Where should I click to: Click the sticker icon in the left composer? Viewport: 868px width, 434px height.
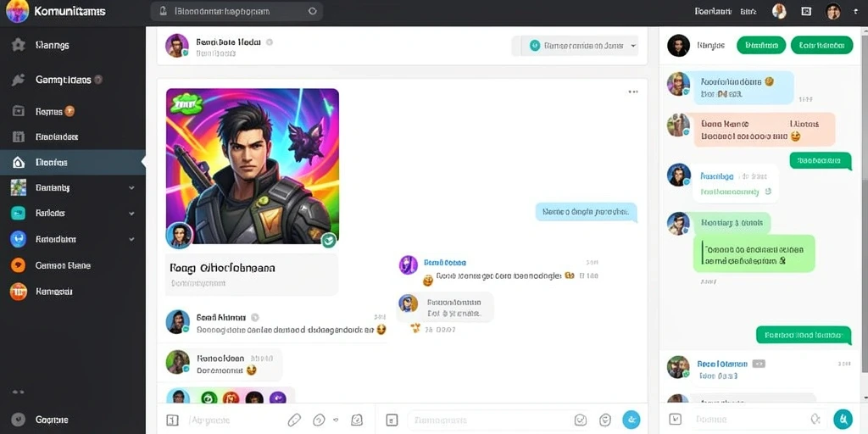357,420
